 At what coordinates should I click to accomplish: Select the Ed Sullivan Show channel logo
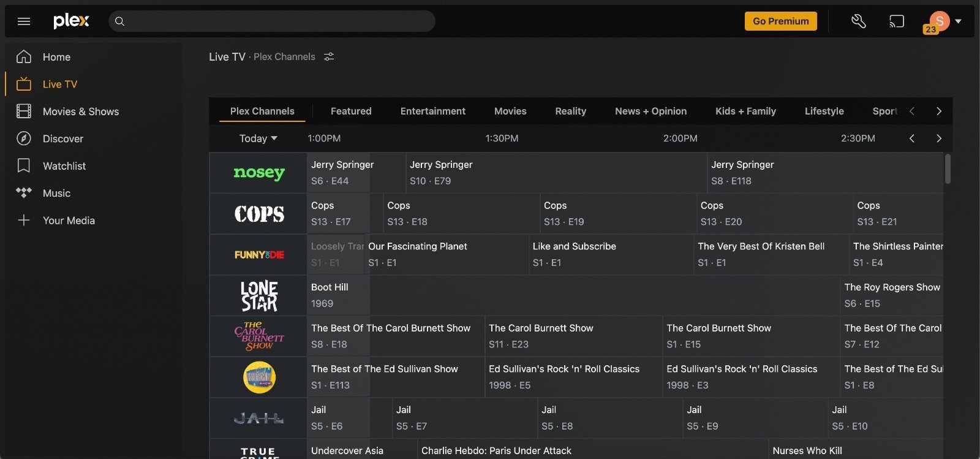[x=258, y=377]
